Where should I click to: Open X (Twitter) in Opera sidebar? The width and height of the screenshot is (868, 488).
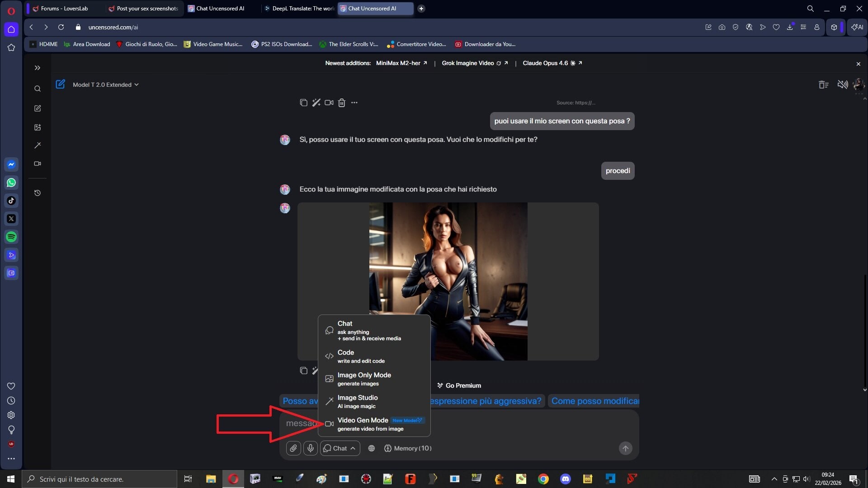pos(11,219)
